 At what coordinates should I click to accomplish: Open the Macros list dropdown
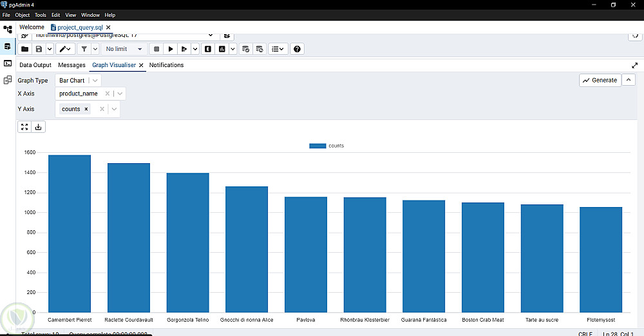[x=278, y=49]
